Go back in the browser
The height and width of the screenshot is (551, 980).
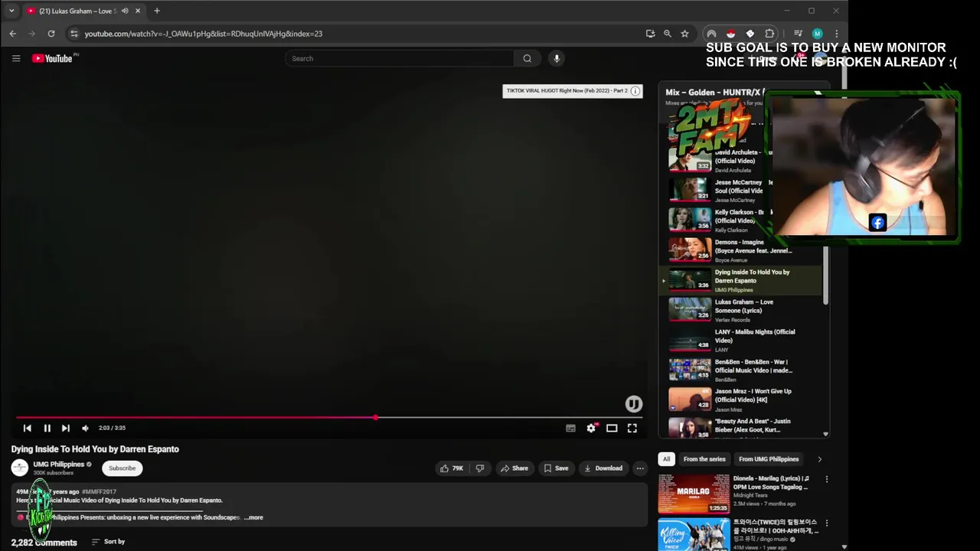[x=13, y=34]
